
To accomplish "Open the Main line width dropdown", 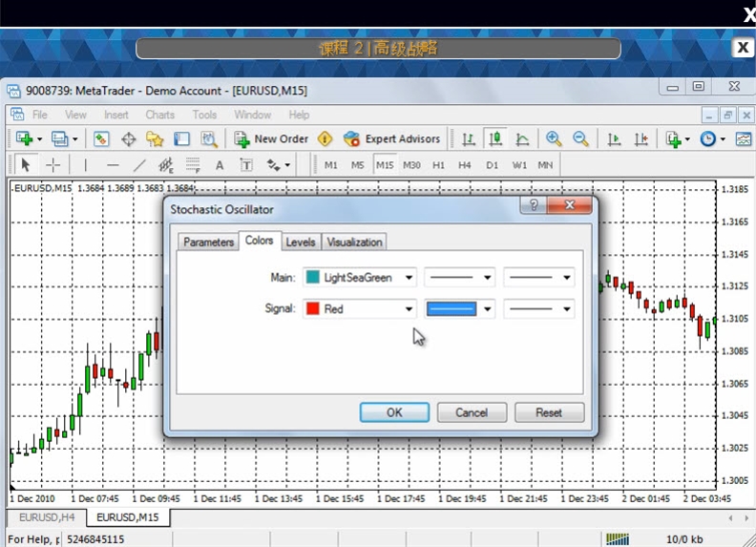I will (539, 278).
